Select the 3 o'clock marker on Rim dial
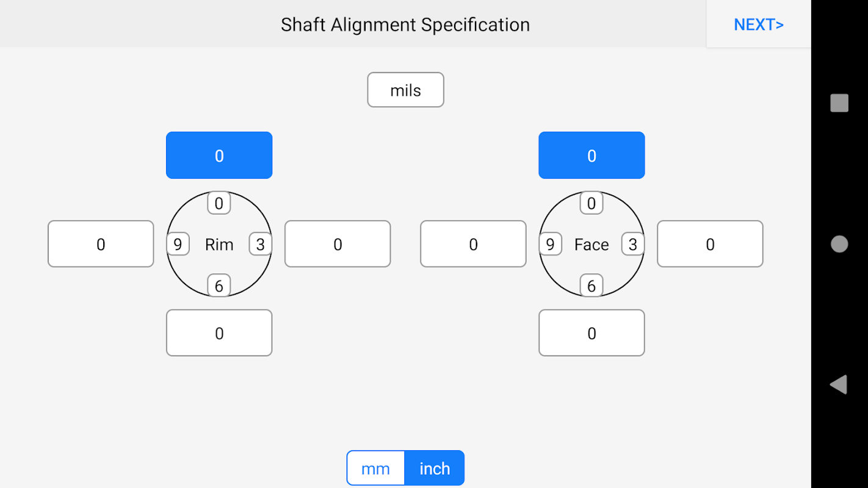868x488 pixels. (x=261, y=244)
